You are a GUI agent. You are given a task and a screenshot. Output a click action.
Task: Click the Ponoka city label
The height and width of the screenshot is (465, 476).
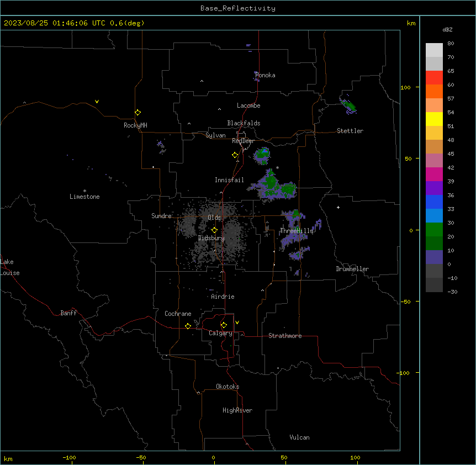click(x=265, y=75)
